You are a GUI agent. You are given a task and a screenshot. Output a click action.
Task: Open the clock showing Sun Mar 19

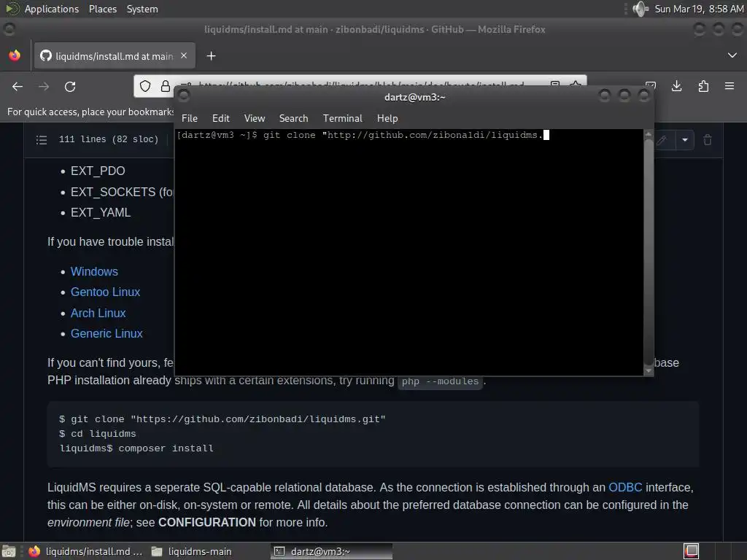[699, 9]
